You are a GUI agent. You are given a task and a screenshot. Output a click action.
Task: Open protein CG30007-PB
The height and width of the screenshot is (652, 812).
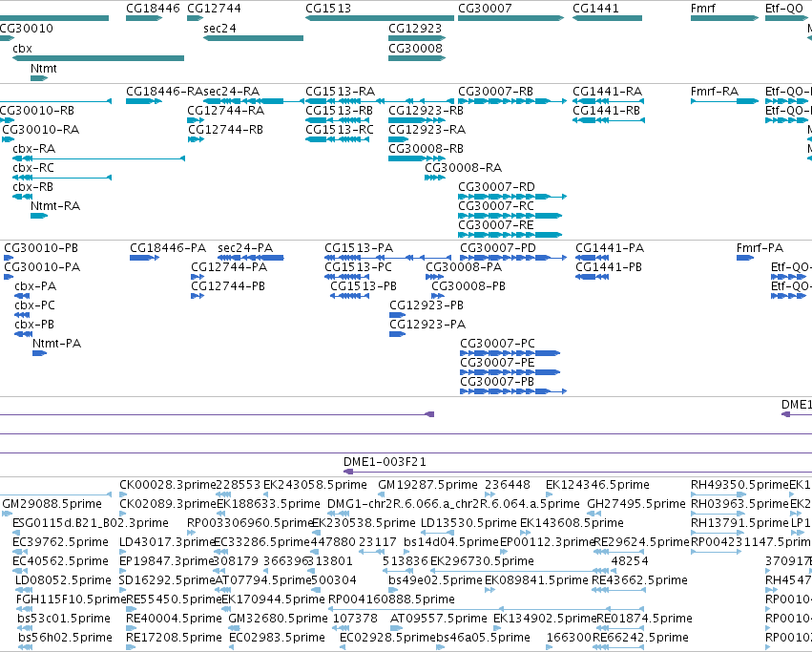(497, 382)
